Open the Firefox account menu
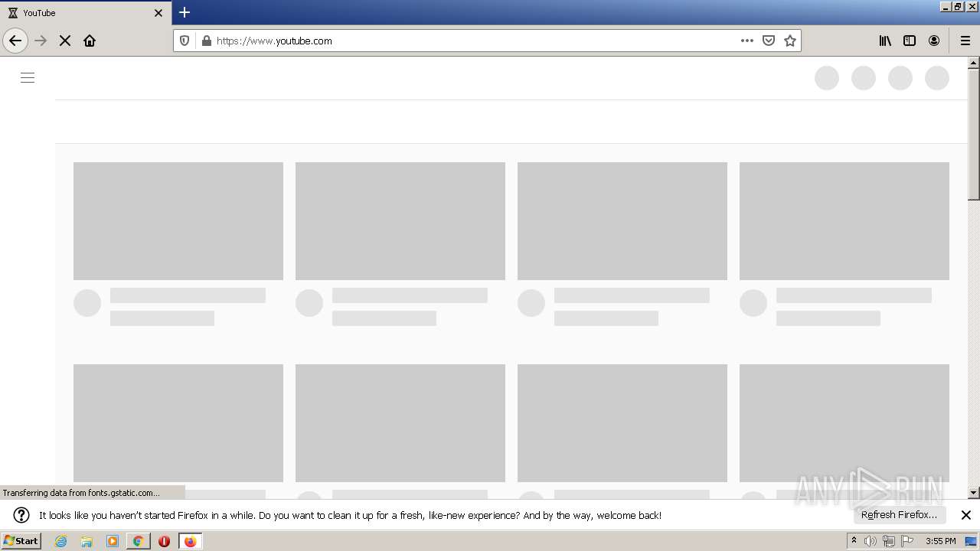Screen dimensions: 980x551 point(934,41)
